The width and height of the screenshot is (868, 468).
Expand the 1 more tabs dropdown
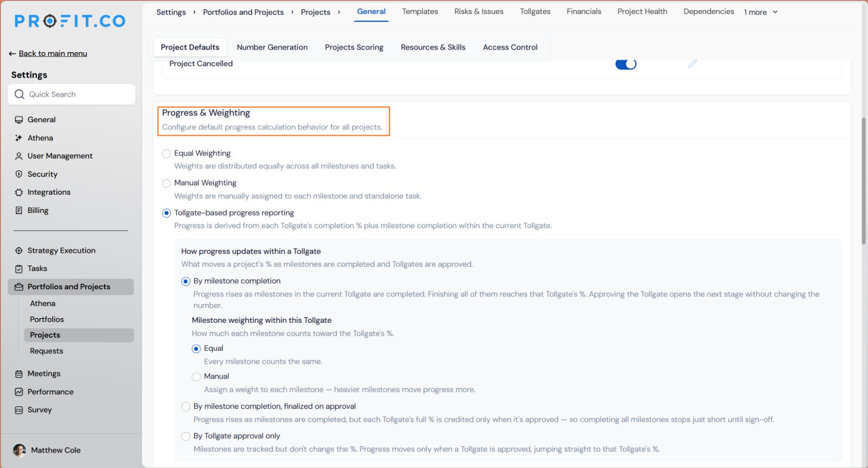click(761, 12)
